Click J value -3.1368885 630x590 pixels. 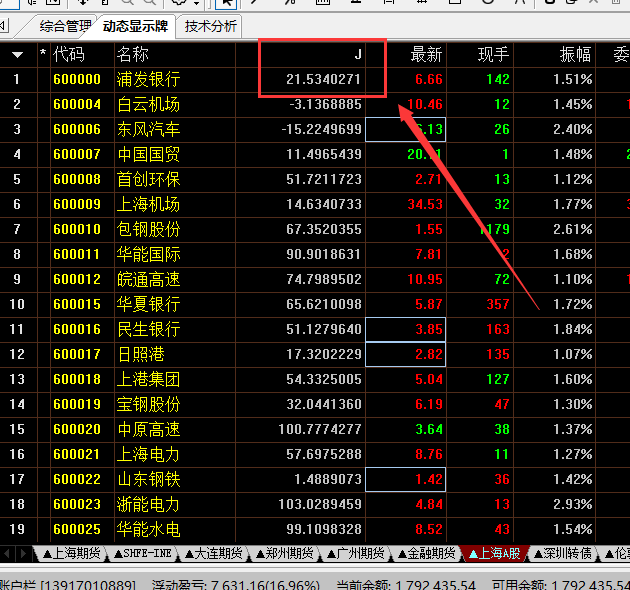(325, 104)
